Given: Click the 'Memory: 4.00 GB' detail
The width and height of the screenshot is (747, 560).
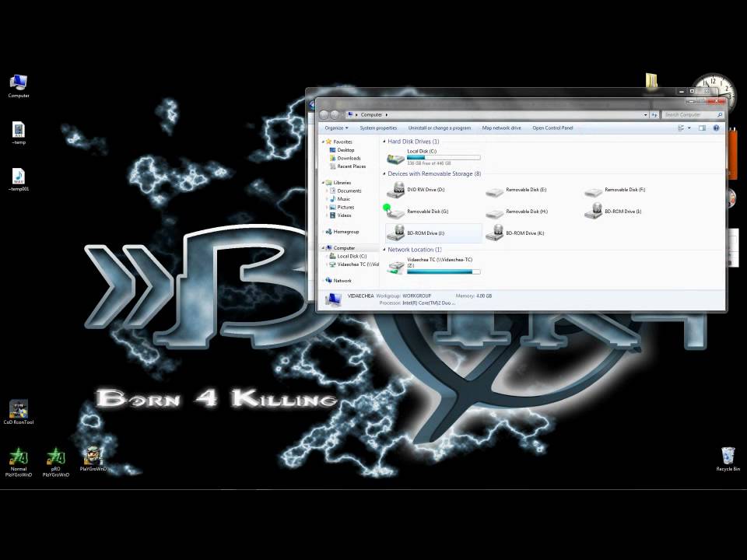Looking at the screenshot, I should click(474, 296).
